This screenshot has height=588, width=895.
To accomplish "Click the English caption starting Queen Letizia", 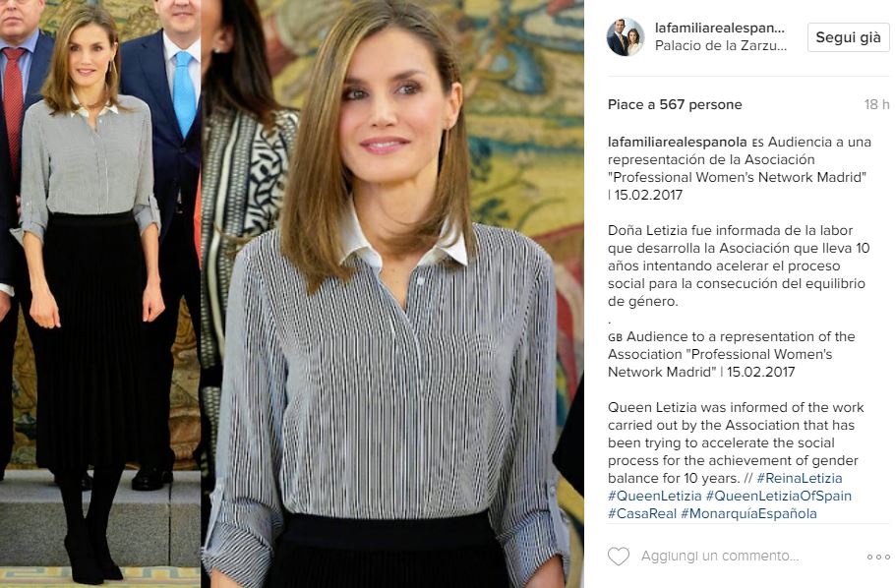I will (x=736, y=442).
